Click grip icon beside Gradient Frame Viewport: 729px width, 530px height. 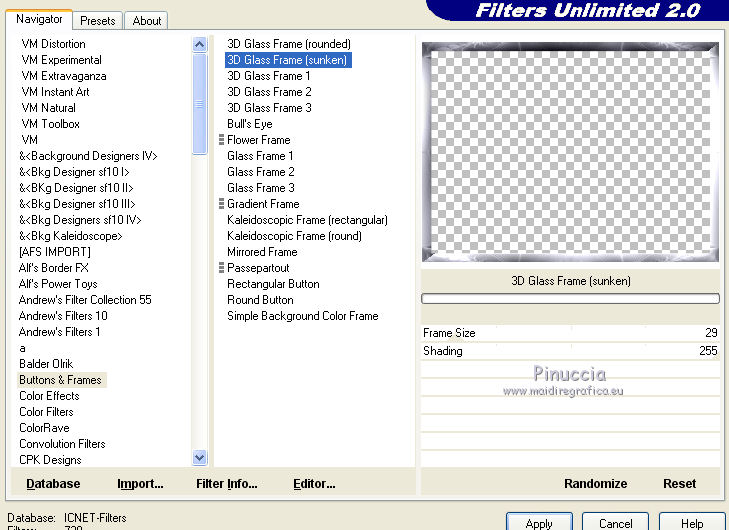tap(221, 204)
